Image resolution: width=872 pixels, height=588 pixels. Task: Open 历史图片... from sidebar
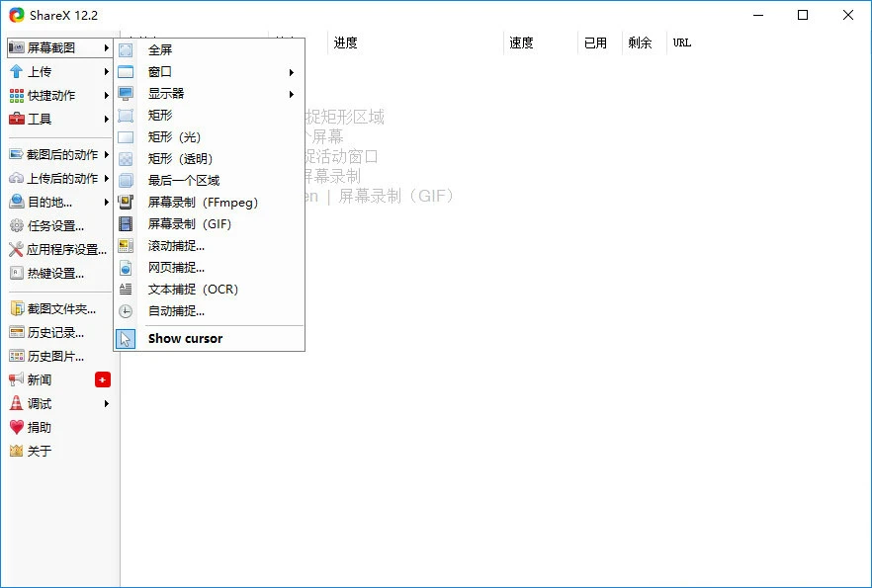59,356
